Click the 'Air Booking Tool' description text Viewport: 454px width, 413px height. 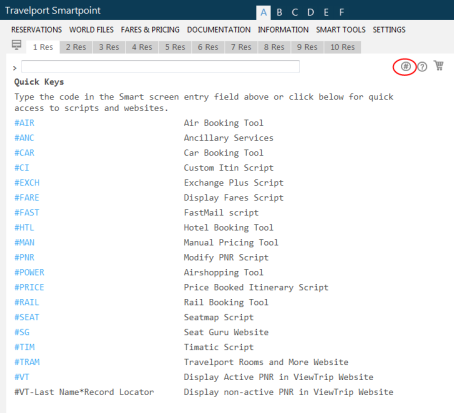224,123
